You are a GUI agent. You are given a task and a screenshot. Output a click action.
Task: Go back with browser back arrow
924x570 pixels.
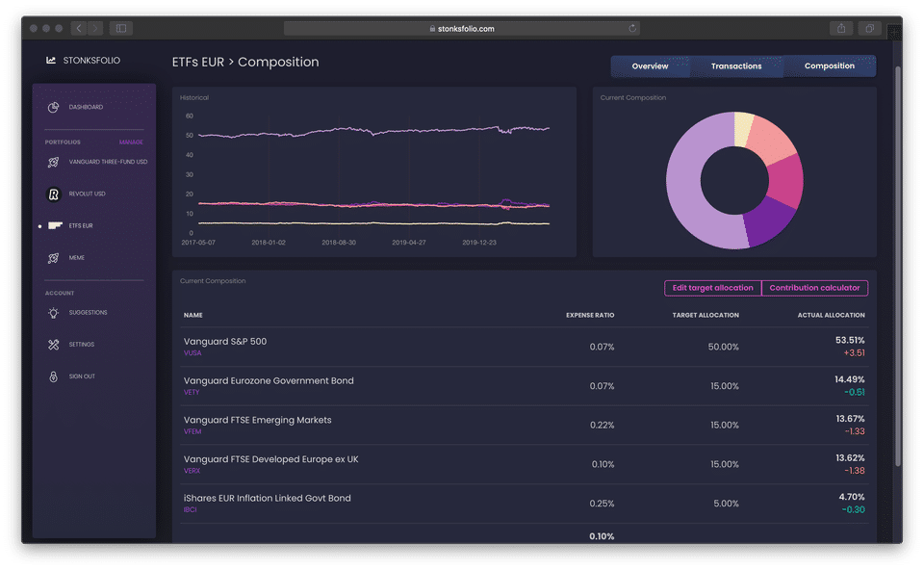point(79,28)
